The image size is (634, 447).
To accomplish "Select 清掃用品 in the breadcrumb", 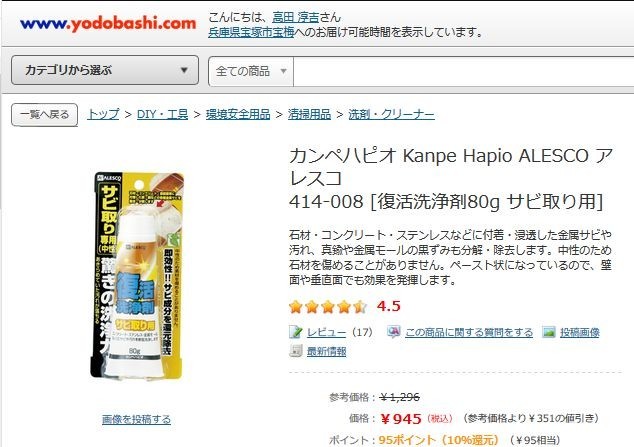I will [309, 114].
